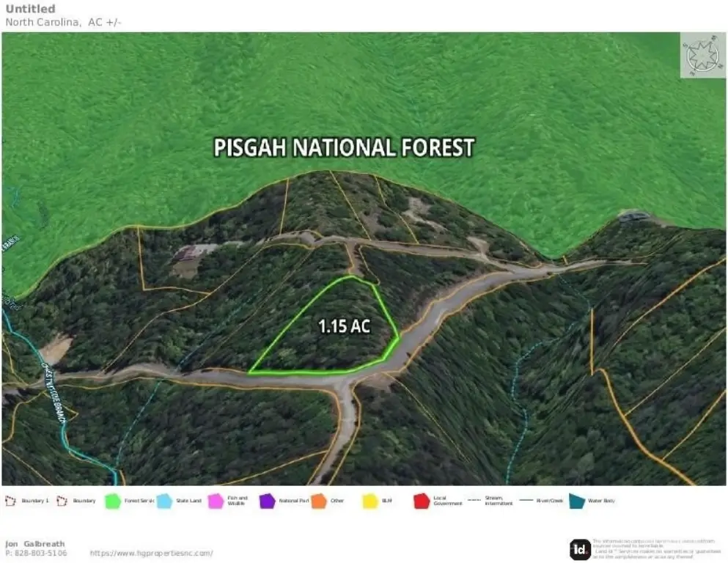728x563 pixels.
Task: Click the blue State Land legend icon
Action: [164, 501]
